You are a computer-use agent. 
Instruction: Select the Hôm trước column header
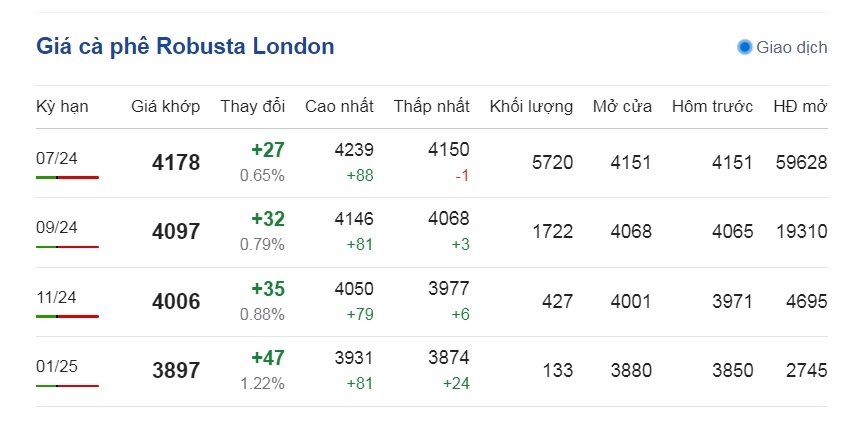pyautogui.click(x=712, y=107)
